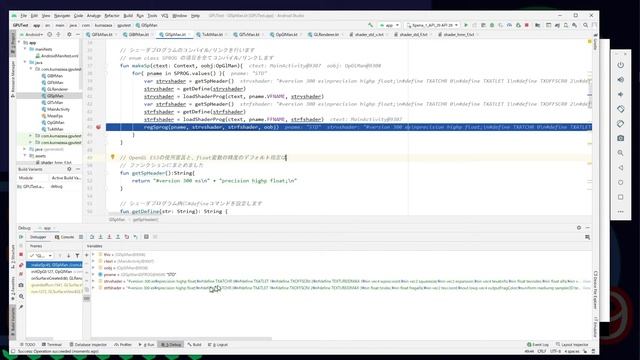This screenshot has width=640, height=360.
Task: Click the emulator back triangle icon
Action: 620,168
